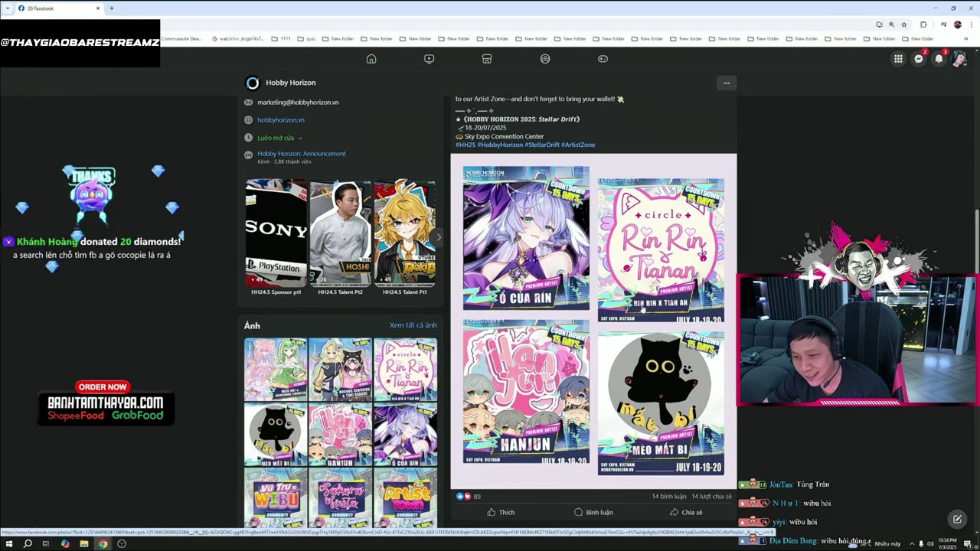Open Facebook notifications bell

pos(939,59)
